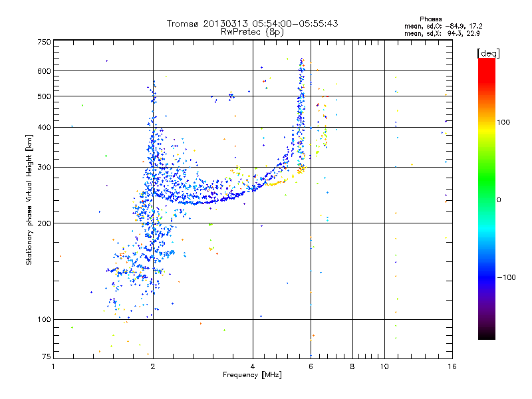
Task: Click the 300 height axis label
Action: point(44,168)
